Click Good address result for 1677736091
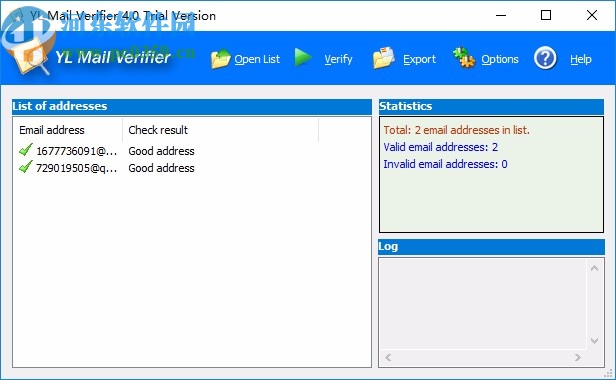The width and height of the screenshot is (616, 380). (x=161, y=151)
